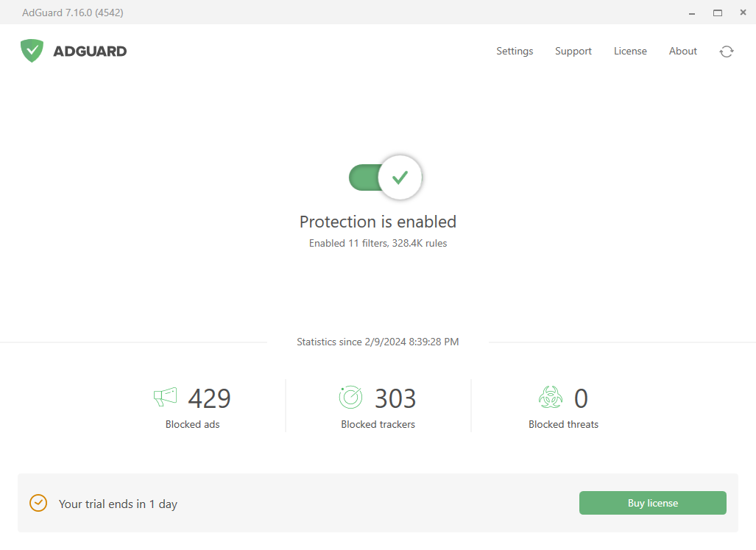Image resolution: width=756 pixels, height=550 pixels.
Task: Click the 0 blocked threats count
Action: 581,398
